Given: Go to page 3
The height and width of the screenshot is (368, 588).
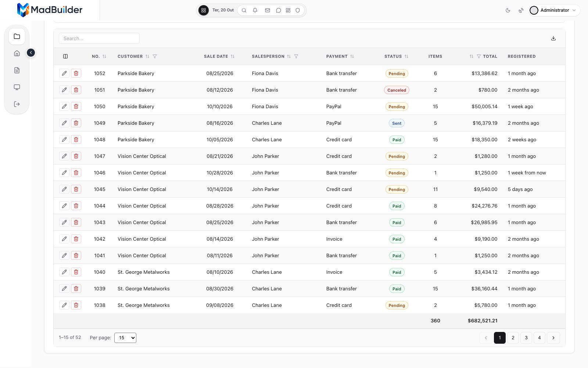Looking at the screenshot, I should [526, 338].
